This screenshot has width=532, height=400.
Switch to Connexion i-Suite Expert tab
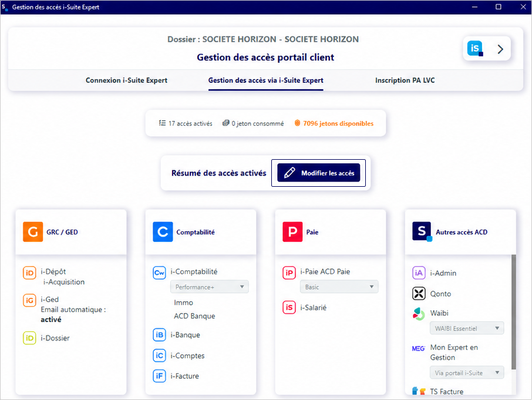126,80
